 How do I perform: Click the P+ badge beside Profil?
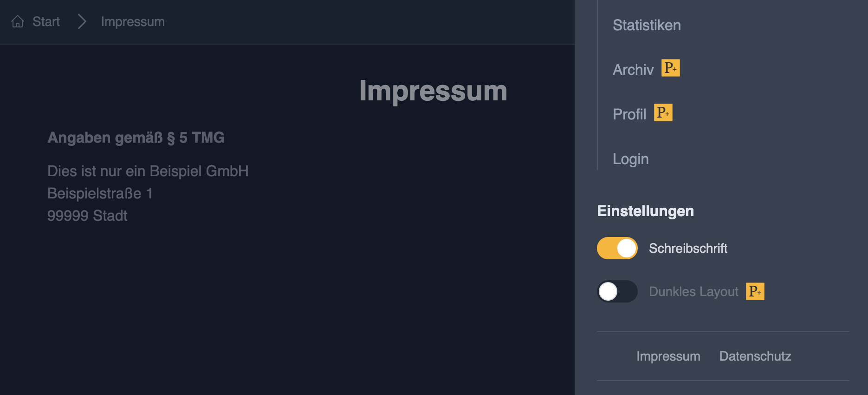tap(663, 112)
